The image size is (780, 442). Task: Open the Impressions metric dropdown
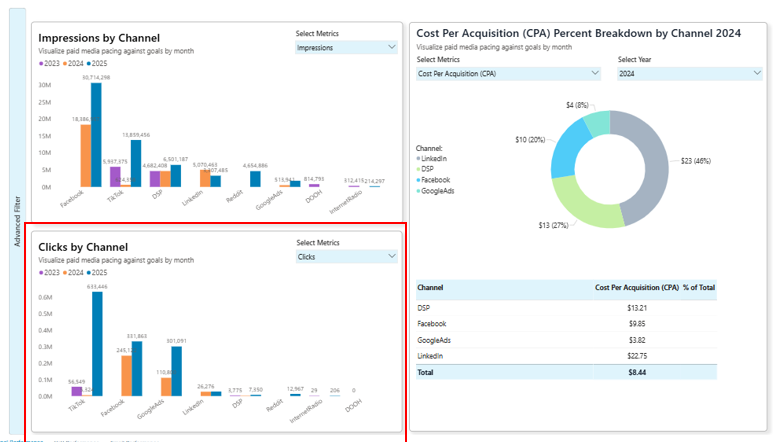[x=346, y=47]
